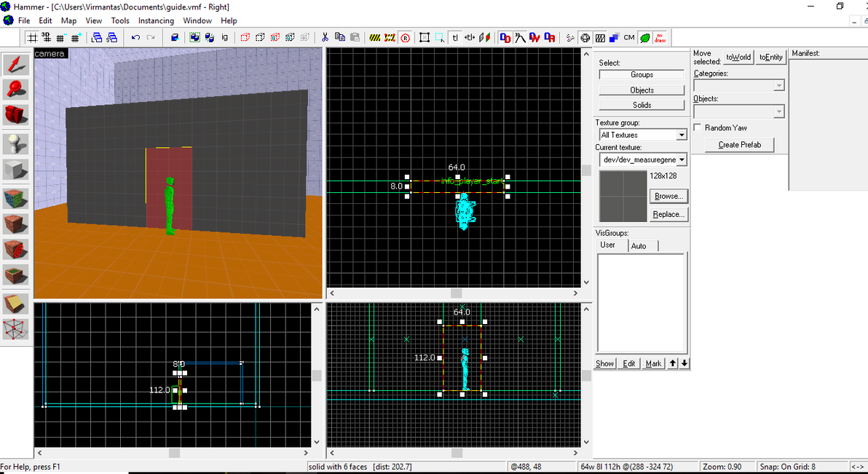
Task: Open the Current texture dropdown list
Action: pyautogui.click(x=682, y=159)
